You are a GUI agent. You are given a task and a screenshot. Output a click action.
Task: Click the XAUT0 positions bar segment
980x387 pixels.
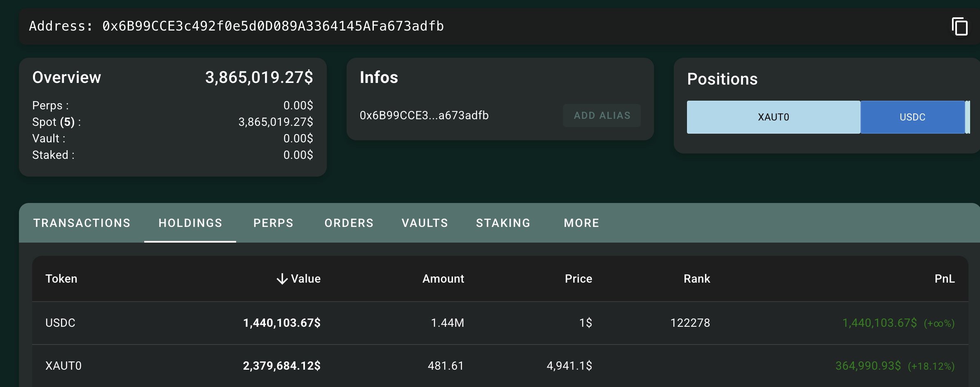(773, 117)
